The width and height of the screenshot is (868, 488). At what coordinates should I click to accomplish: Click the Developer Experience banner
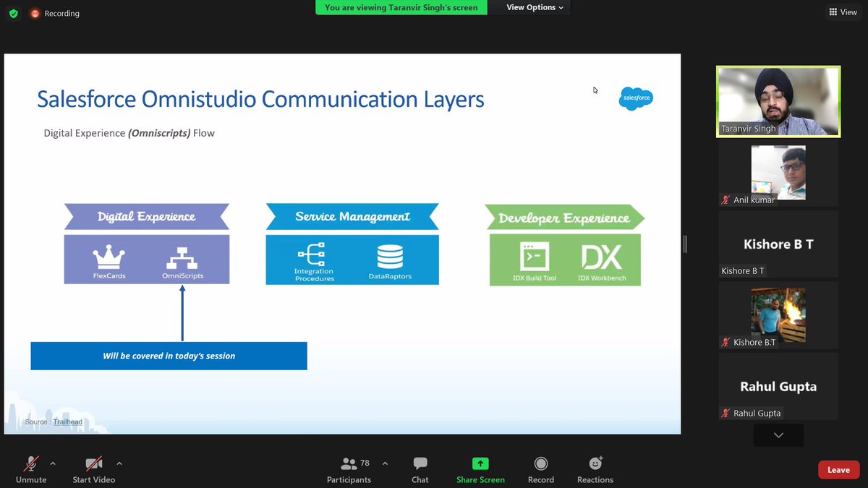564,218
